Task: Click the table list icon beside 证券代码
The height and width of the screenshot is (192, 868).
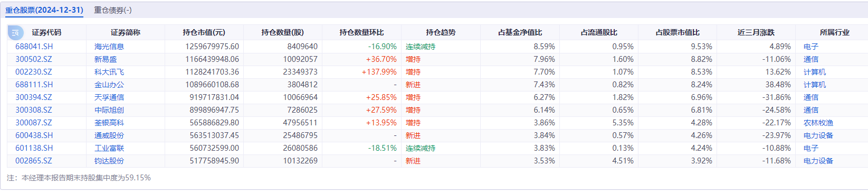Action: tap(15, 33)
